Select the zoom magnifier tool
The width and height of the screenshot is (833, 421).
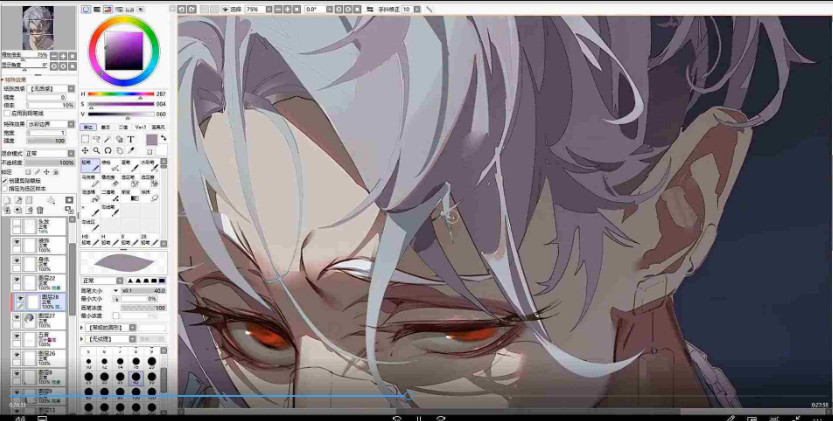97,150
